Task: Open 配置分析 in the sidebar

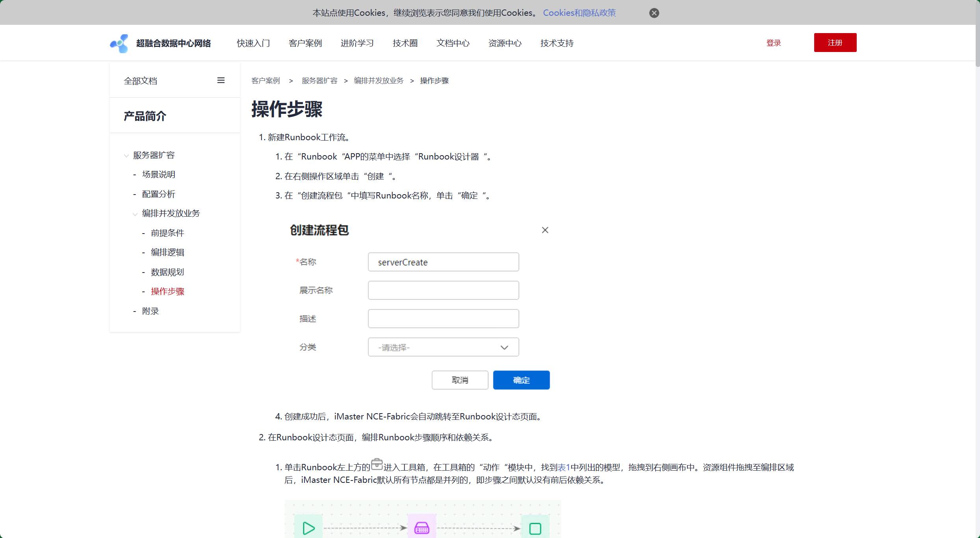Action: pyautogui.click(x=159, y=194)
